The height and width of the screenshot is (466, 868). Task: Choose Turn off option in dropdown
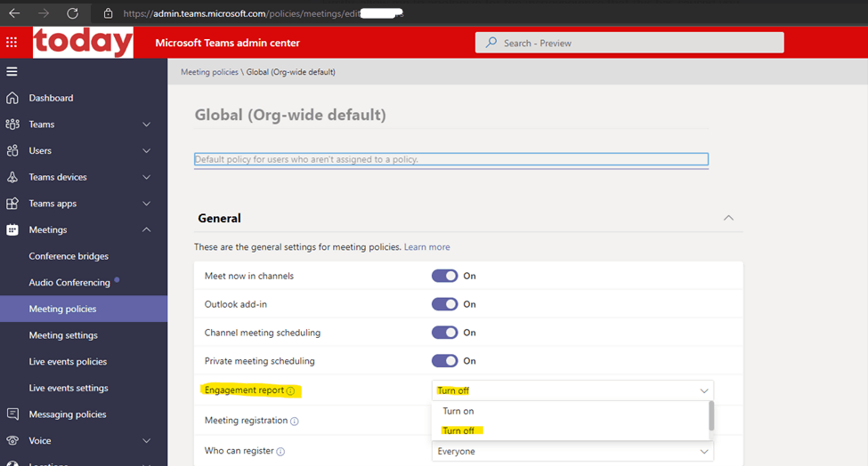570,430
